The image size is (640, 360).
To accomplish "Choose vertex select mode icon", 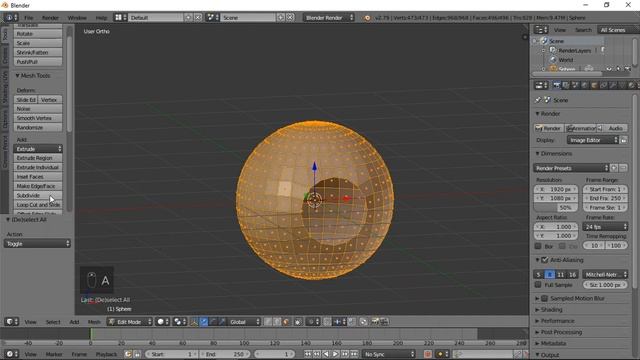I will click(x=268, y=322).
